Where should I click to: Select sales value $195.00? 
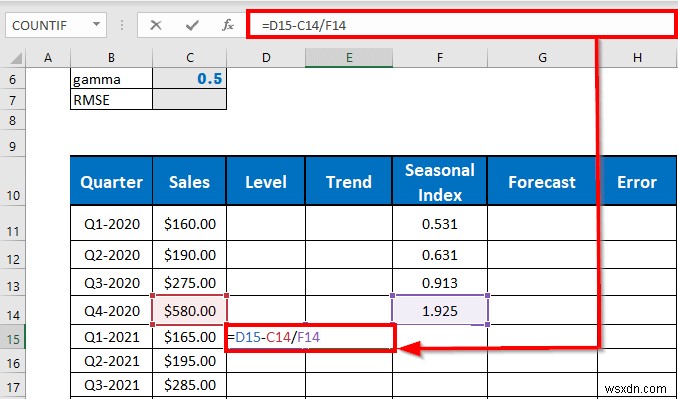(189, 361)
